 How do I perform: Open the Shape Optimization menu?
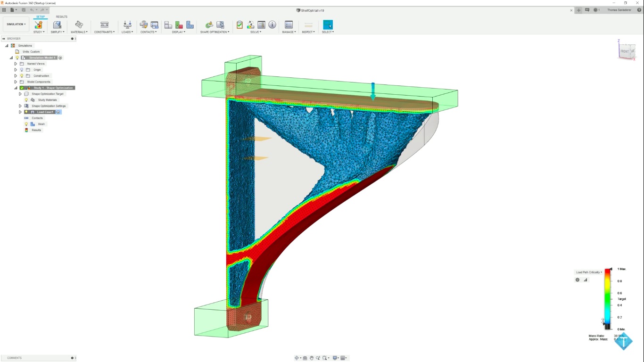pyautogui.click(x=215, y=32)
